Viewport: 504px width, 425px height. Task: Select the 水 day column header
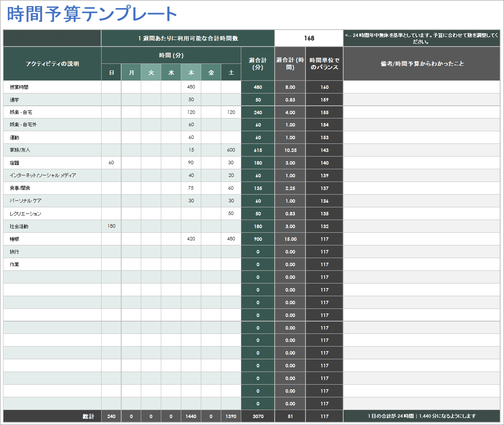click(171, 72)
